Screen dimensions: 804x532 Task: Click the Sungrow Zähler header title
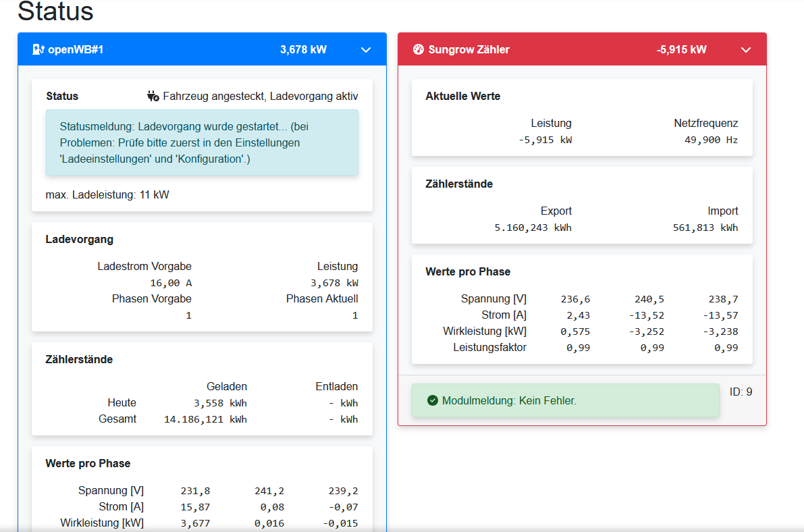(468, 49)
